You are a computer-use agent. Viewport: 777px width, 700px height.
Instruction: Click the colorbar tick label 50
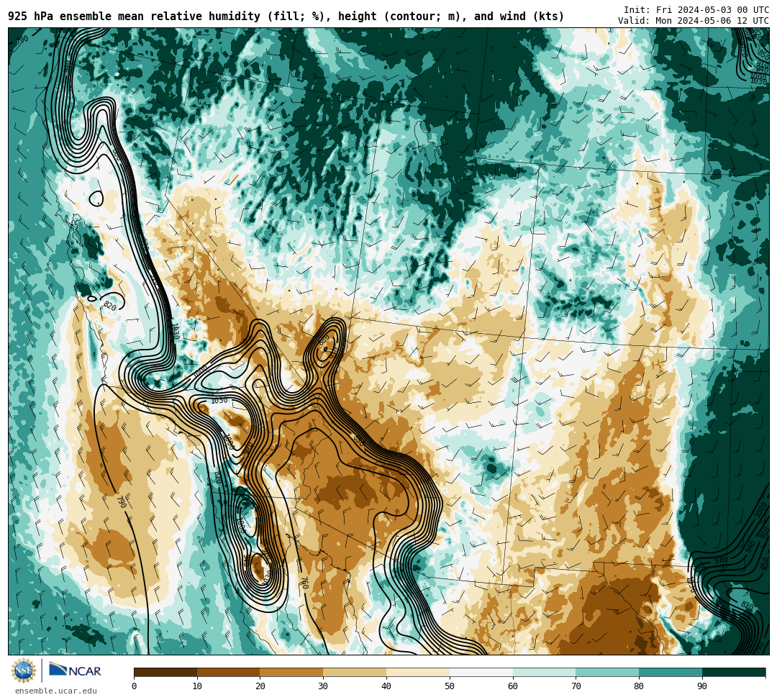[x=450, y=686]
